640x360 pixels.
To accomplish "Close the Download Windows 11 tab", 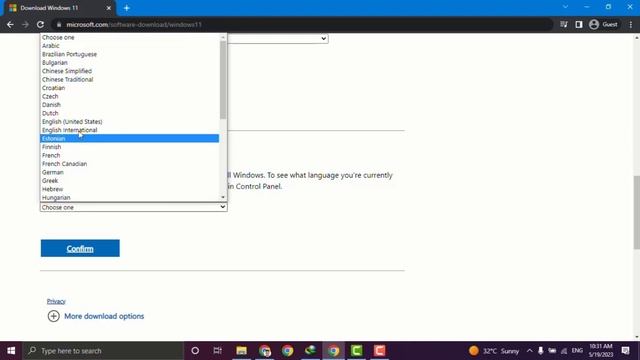I will coord(109,8).
